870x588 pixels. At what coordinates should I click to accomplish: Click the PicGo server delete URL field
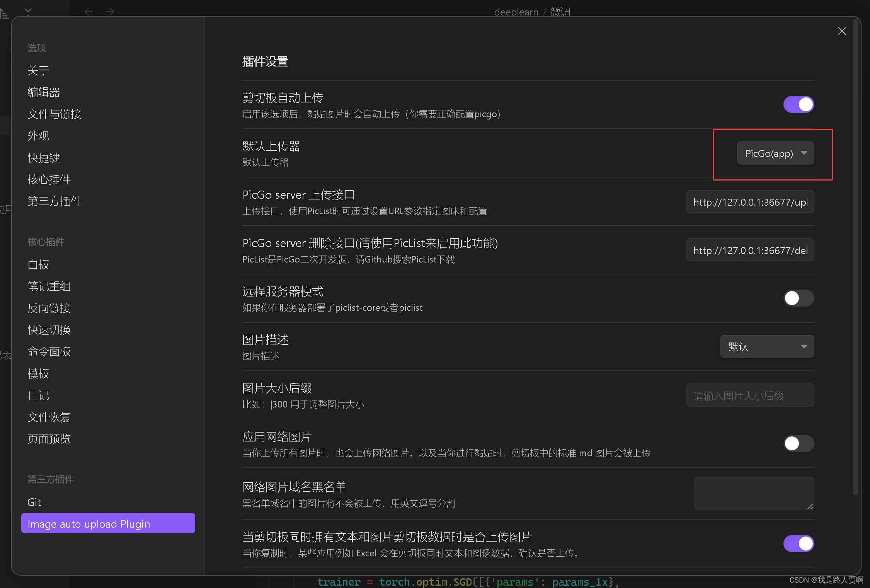coord(750,250)
